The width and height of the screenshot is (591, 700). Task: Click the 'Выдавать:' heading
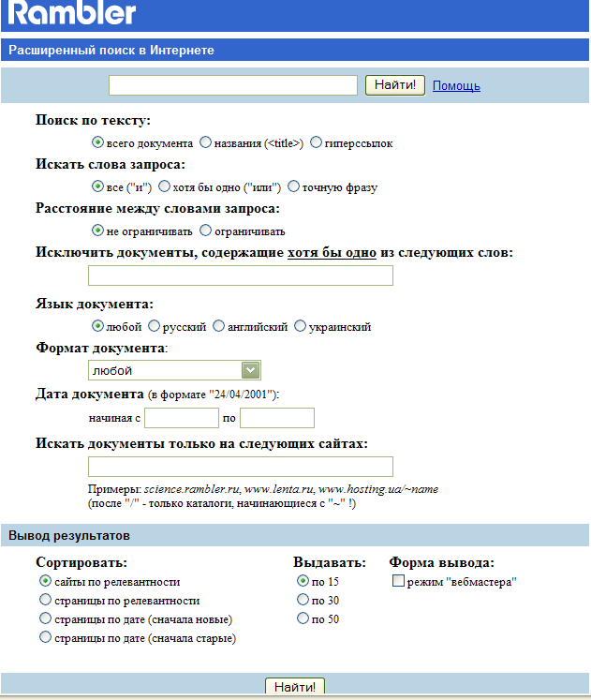click(x=330, y=562)
